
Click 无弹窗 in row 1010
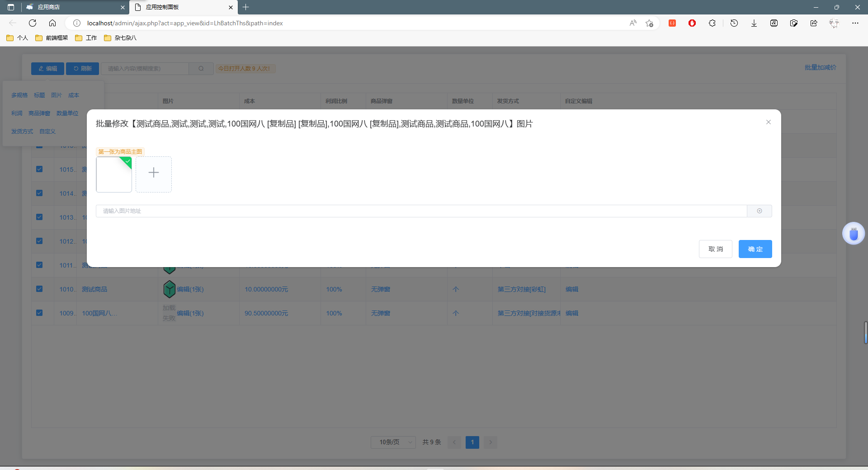coord(381,289)
